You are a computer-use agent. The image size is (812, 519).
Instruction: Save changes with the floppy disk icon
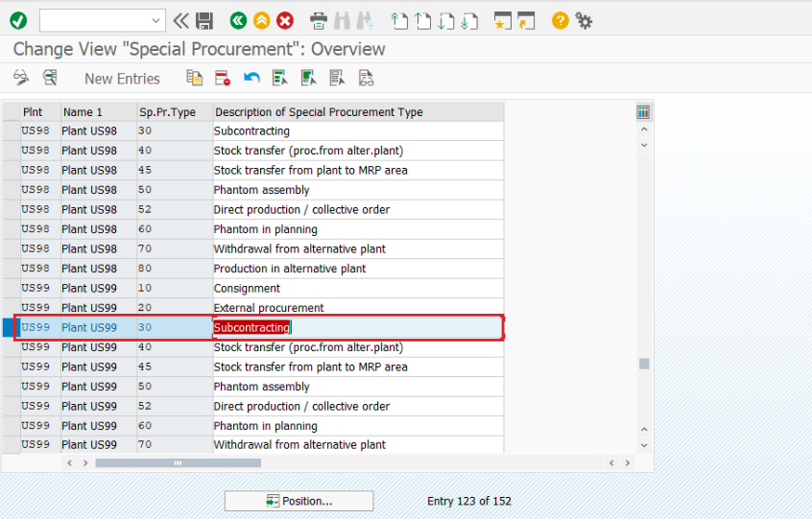coord(204,20)
